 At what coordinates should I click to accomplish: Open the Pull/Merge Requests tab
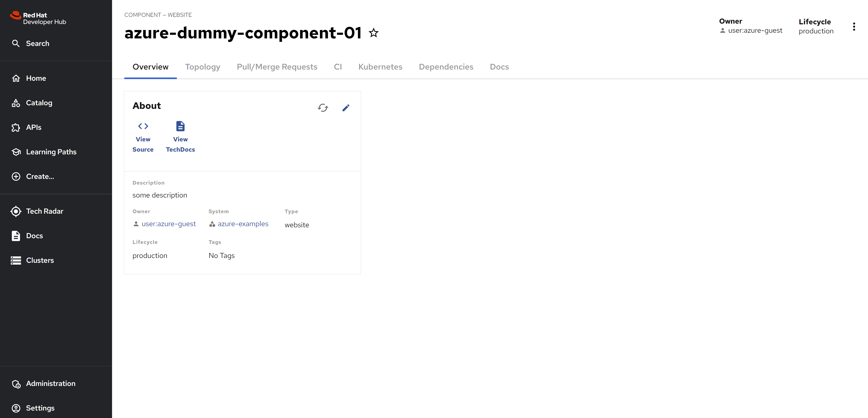coord(277,67)
